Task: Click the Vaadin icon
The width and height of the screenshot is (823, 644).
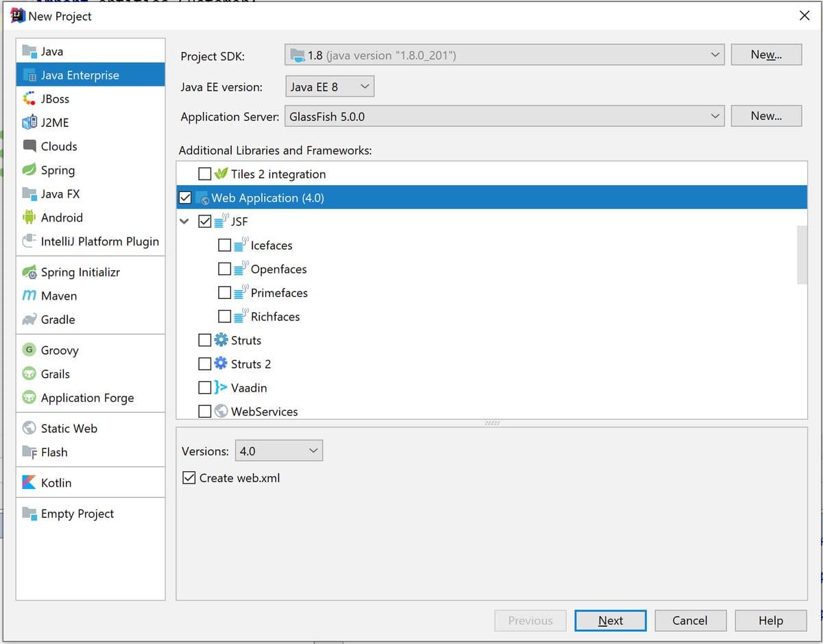Action: click(221, 387)
